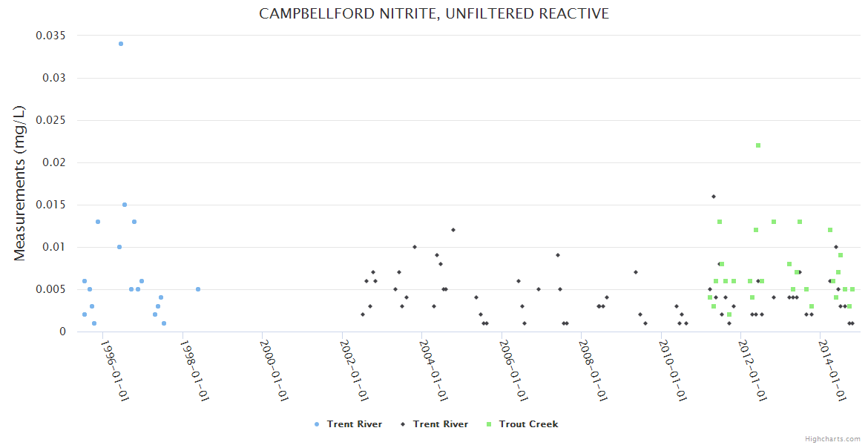Viewport: 868px width, 445px height.
Task: Toggle the black Trent River series legend label
Action: [x=441, y=424]
